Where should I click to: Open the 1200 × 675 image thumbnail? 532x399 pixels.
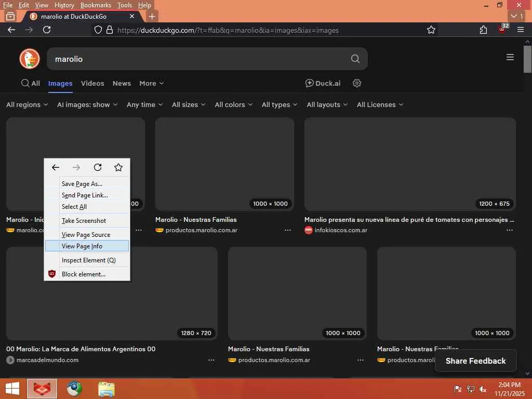click(x=410, y=164)
